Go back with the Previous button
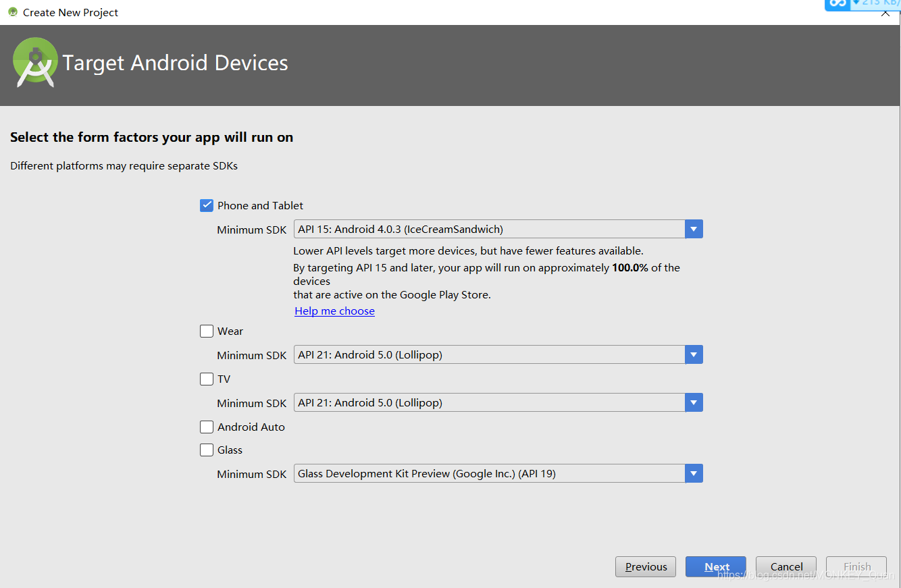Image resolution: width=901 pixels, height=588 pixels. click(x=646, y=566)
